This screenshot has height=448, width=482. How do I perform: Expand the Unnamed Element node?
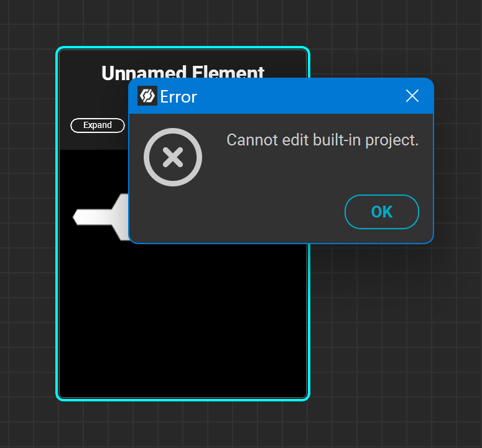(x=98, y=126)
